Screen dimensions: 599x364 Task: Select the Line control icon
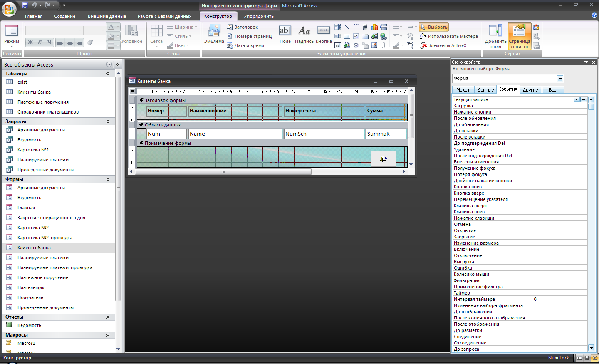(x=347, y=27)
